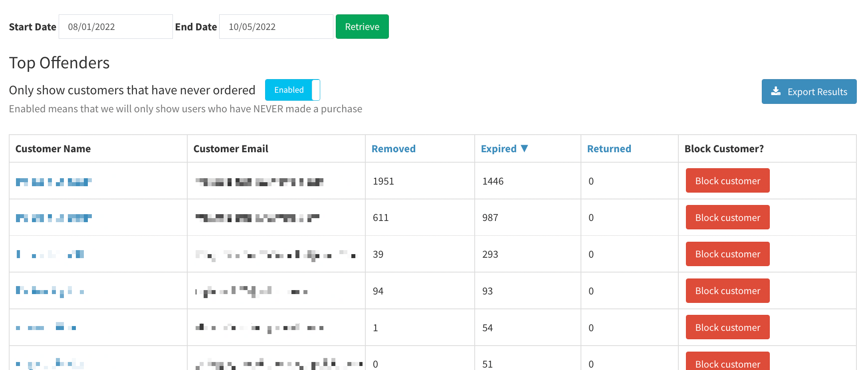The image size is (868, 370).
Task: Block the customer with 293 expired
Action: [x=727, y=254]
